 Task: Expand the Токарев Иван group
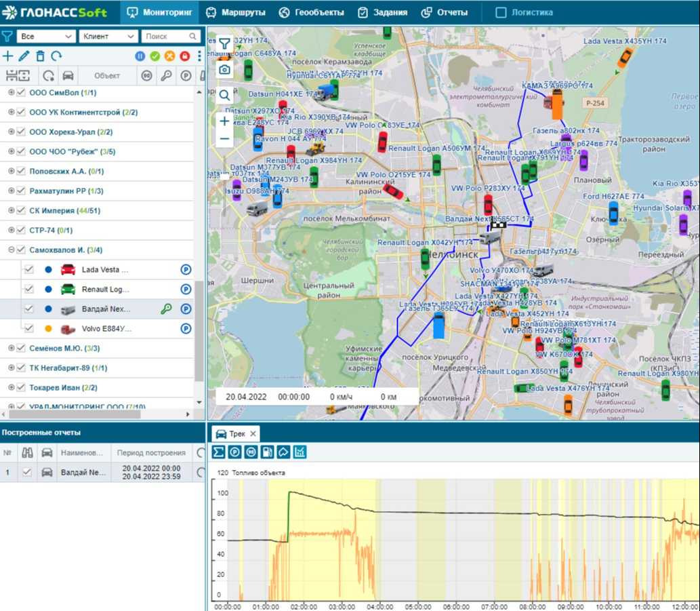click(x=11, y=387)
